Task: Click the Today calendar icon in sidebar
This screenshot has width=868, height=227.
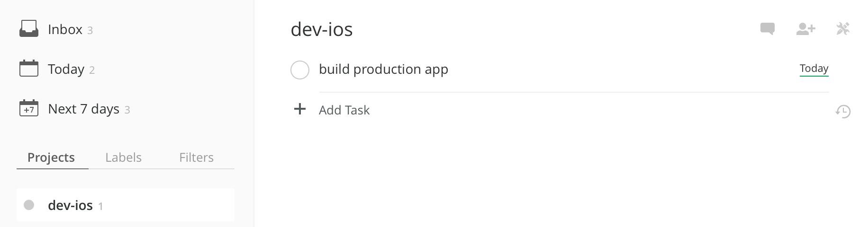Action: pyautogui.click(x=29, y=69)
